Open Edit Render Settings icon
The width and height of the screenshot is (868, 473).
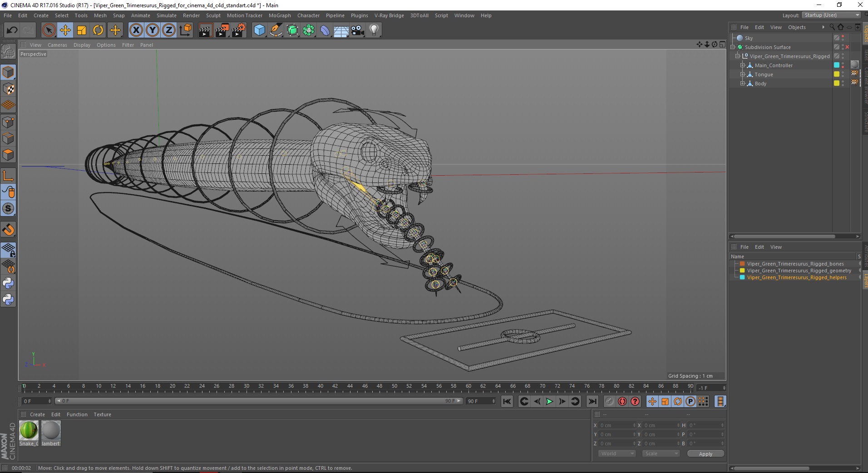(x=239, y=30)
